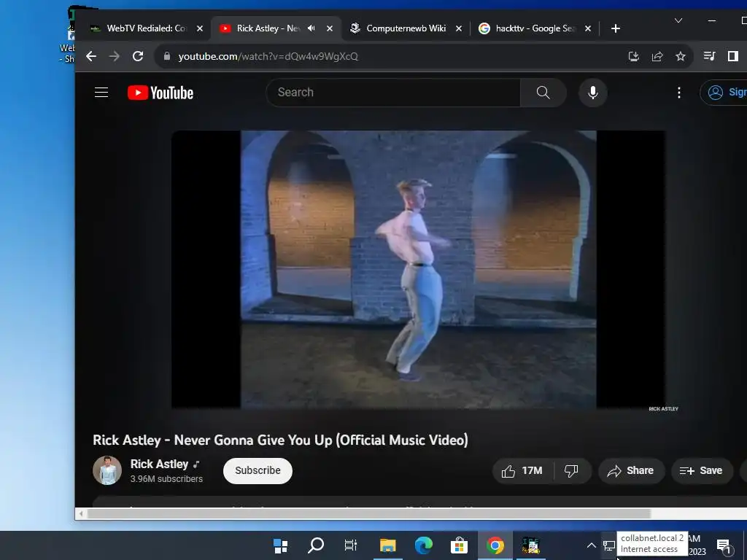Switch to Computernewb Wiki tab
Viewport: 747px width, 560px height.
click(406, 28)
